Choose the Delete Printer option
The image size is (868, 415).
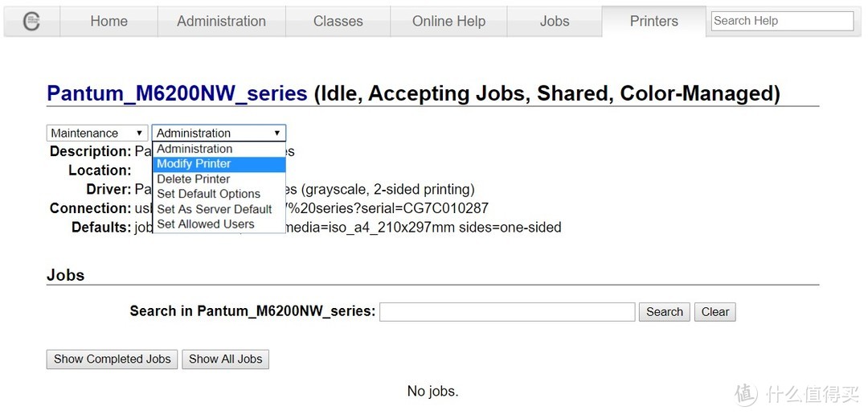[x=193, y=179]
